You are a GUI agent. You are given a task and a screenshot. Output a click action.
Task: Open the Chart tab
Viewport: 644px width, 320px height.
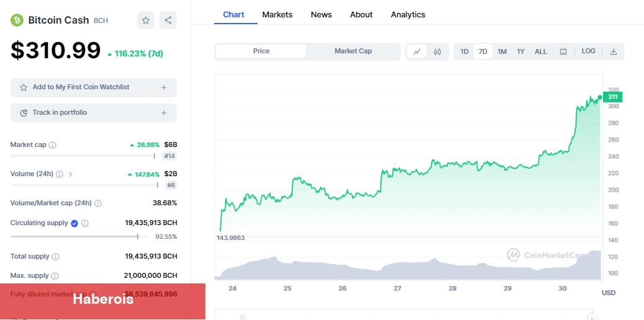234,15
